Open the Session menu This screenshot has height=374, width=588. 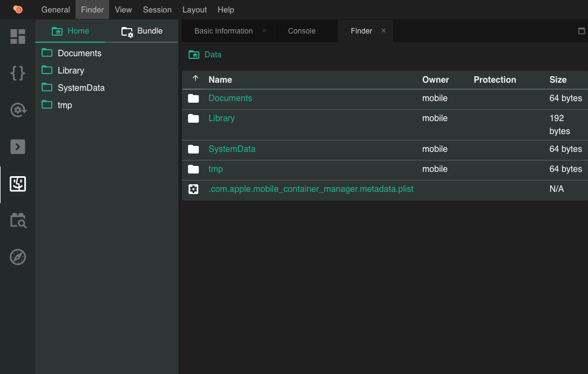pos(157,10)
